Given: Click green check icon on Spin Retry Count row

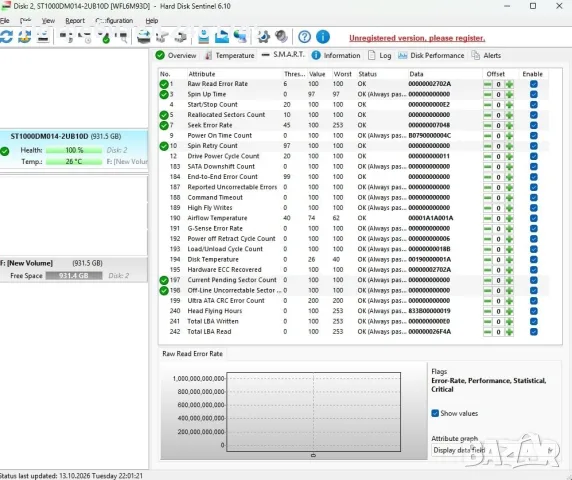Looking at the screenshot, I should pos(164,146).
